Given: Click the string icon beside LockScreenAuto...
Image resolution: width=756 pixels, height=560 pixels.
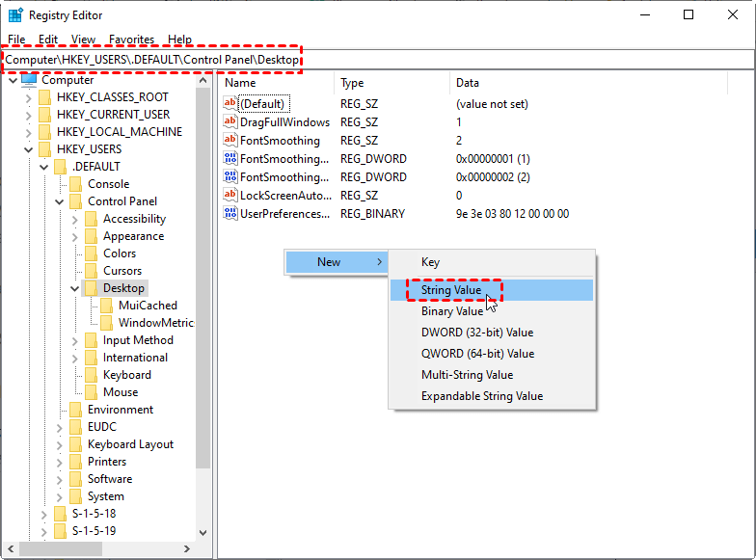Looking at the screenshot, I should coord(230,195).
